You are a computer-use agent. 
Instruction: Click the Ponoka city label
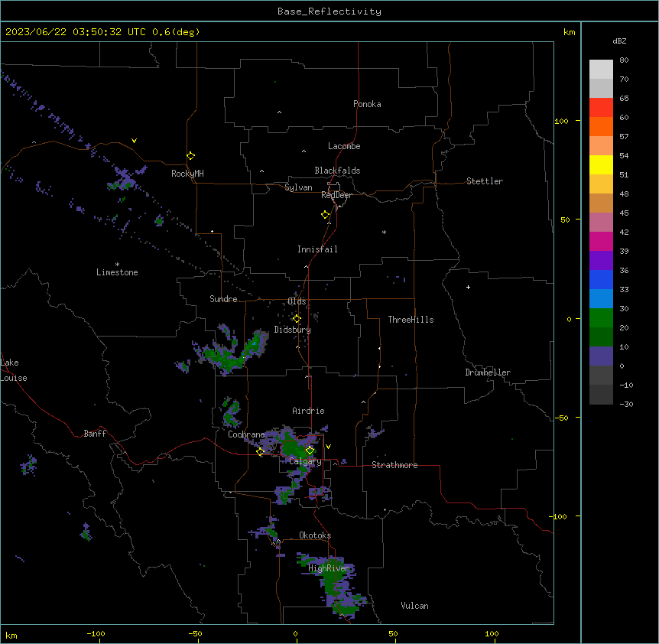pos(367,104)
